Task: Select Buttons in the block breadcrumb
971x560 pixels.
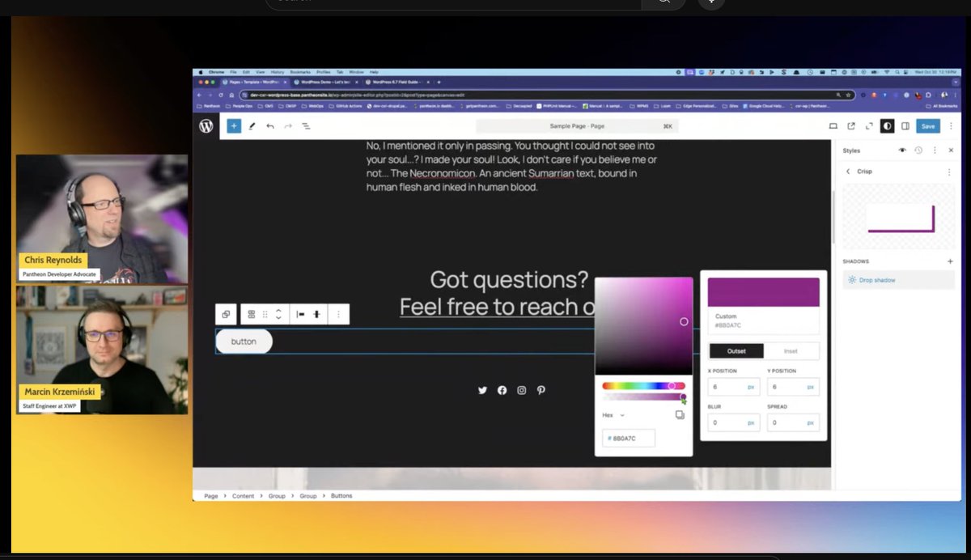Action: (341, 495)
